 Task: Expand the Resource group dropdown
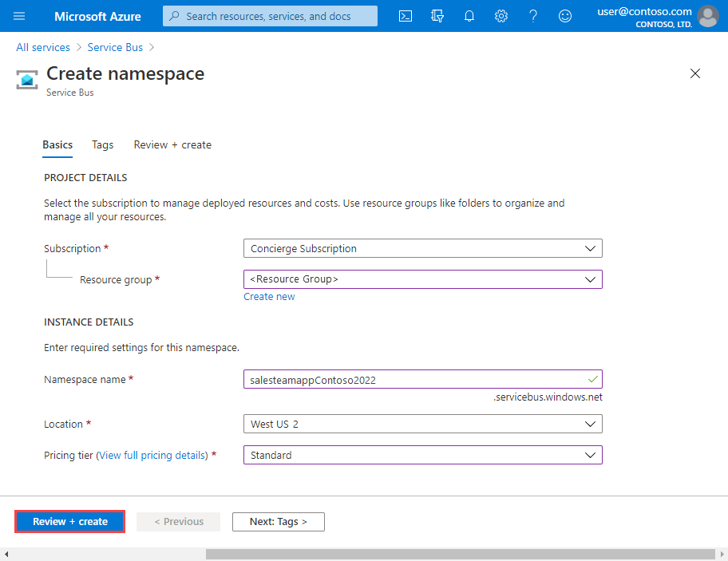pyautogui.click(x=423, y=279)
